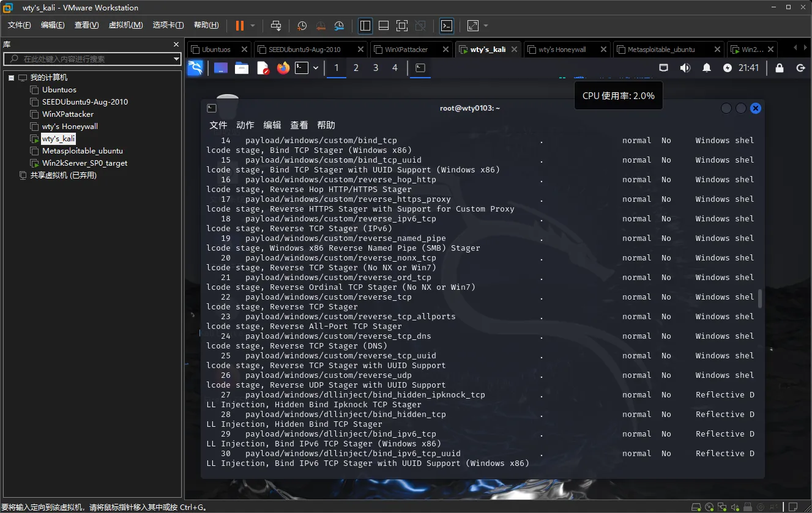Switch to Kali workspace 3
The image size is (812, 513).
376,68
